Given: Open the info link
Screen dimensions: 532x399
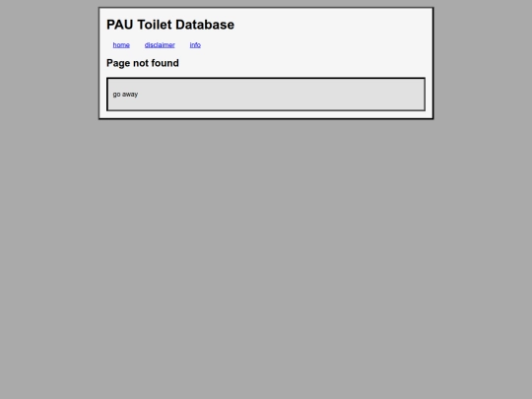Looking at the screenshot, I should (195, 45).
